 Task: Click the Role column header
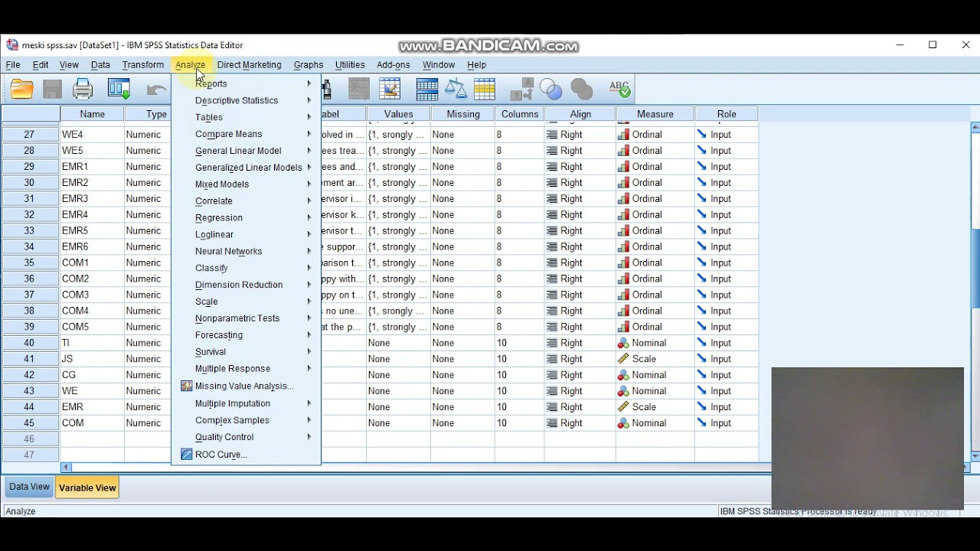click(727, 114)
